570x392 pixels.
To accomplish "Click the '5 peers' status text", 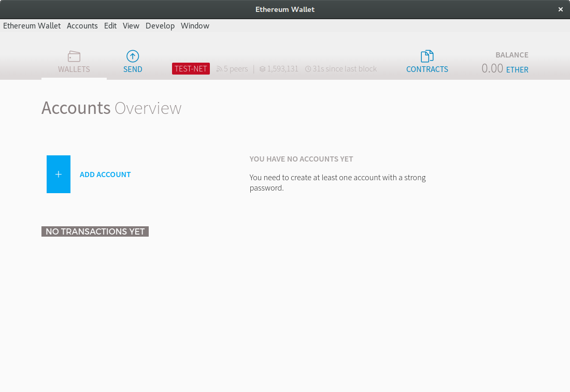I will click(236, 69).
